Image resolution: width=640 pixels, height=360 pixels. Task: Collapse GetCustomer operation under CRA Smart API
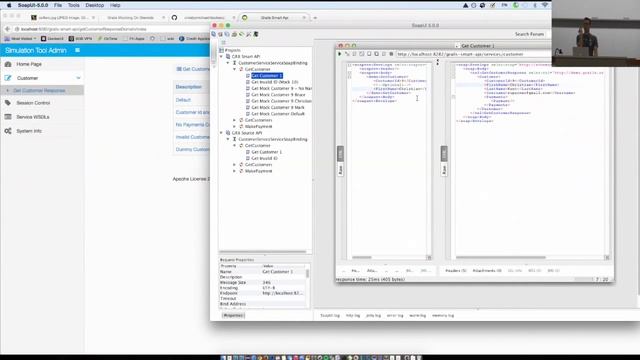[x=235, y=69]
